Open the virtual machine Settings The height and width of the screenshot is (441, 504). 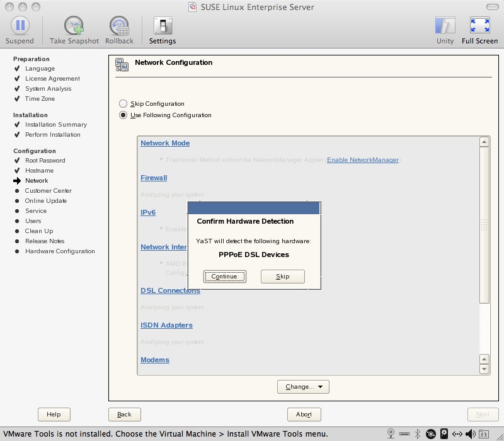tap(163, 30)
